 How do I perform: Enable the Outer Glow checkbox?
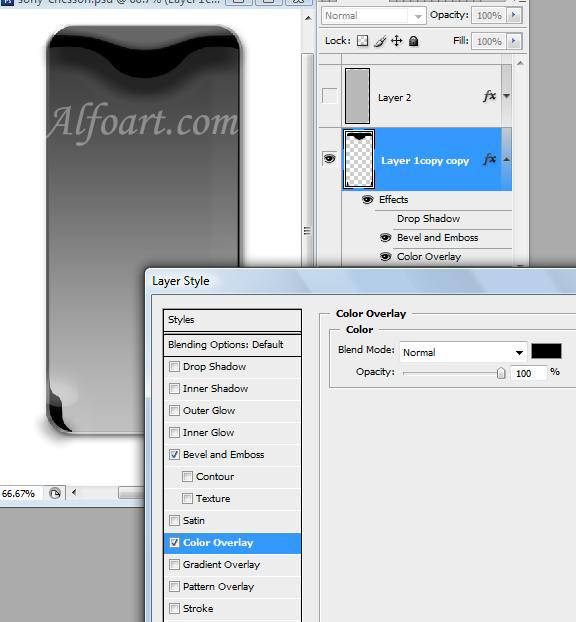point(174,410)
